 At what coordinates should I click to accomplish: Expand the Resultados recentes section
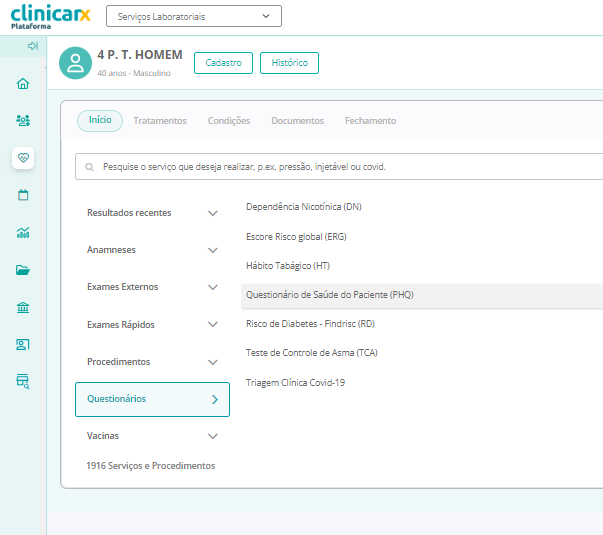152,213
